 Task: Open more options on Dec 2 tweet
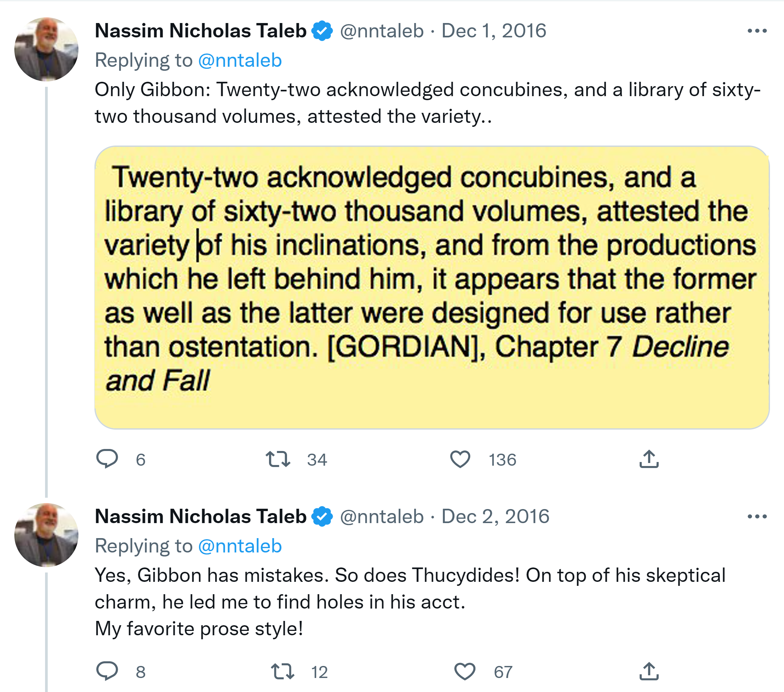pyautogui.click(x=757, y=517)
